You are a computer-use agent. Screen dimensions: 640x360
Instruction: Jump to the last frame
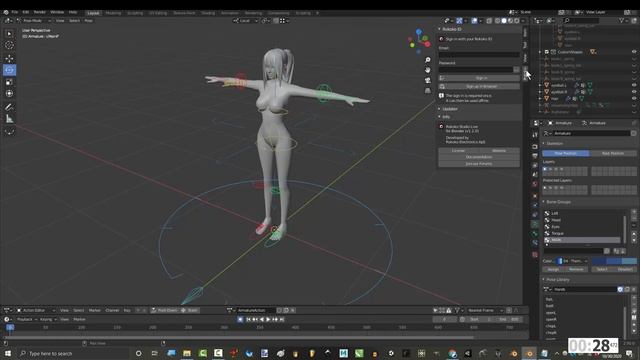click(x=282, y=319)
